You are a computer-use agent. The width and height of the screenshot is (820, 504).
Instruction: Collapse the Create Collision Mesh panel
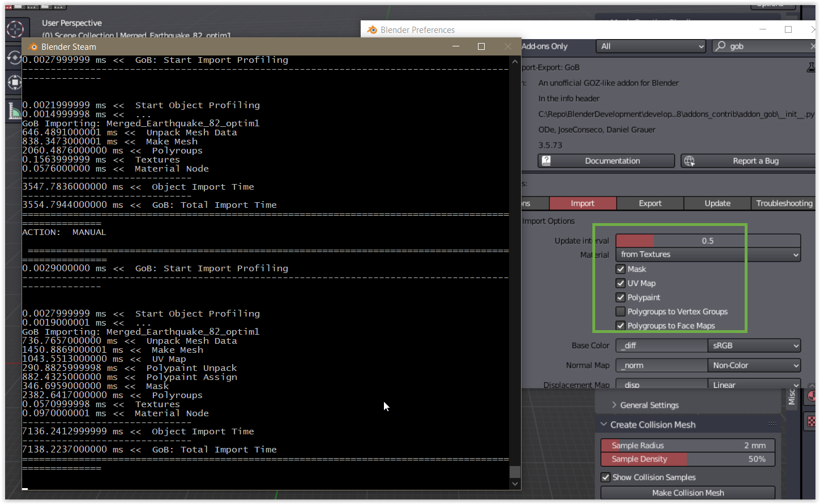[x=603, y=425]
